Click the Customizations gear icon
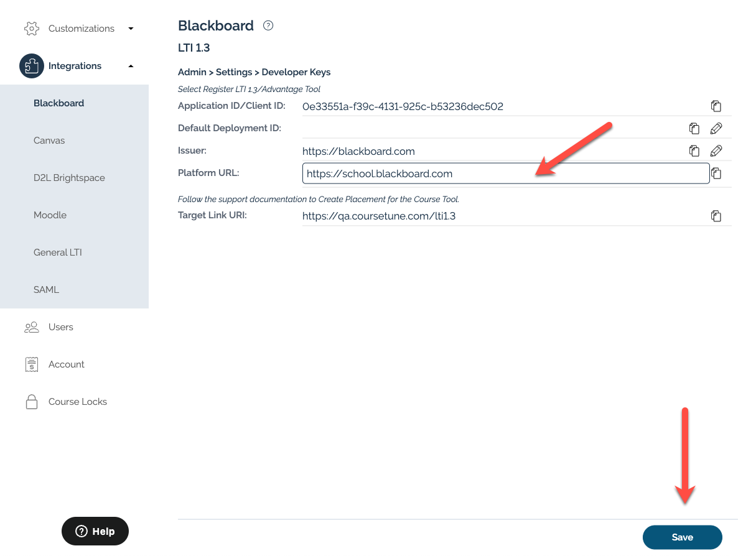The image size is (756, 556). point(31,29)
